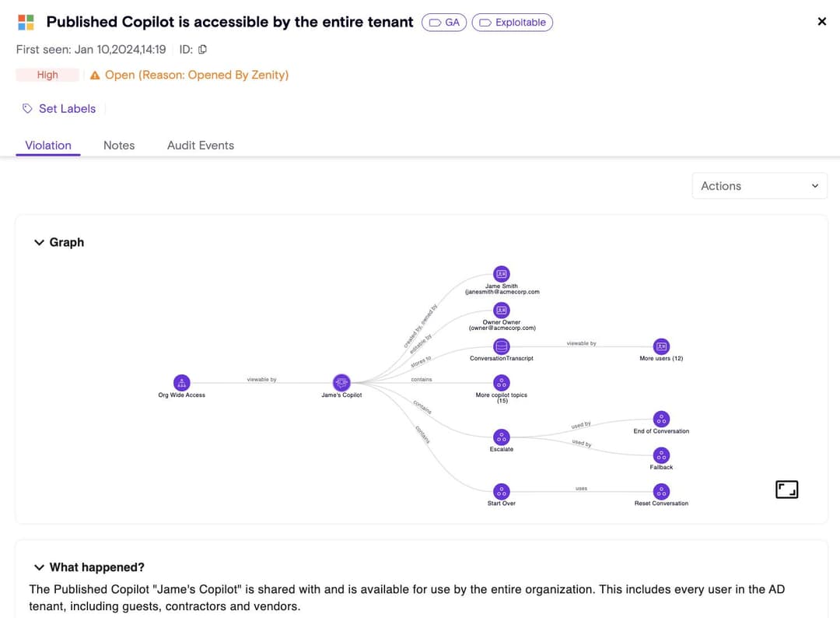
Task: Collapse the Graph section
Action: [x=40, y=243]
